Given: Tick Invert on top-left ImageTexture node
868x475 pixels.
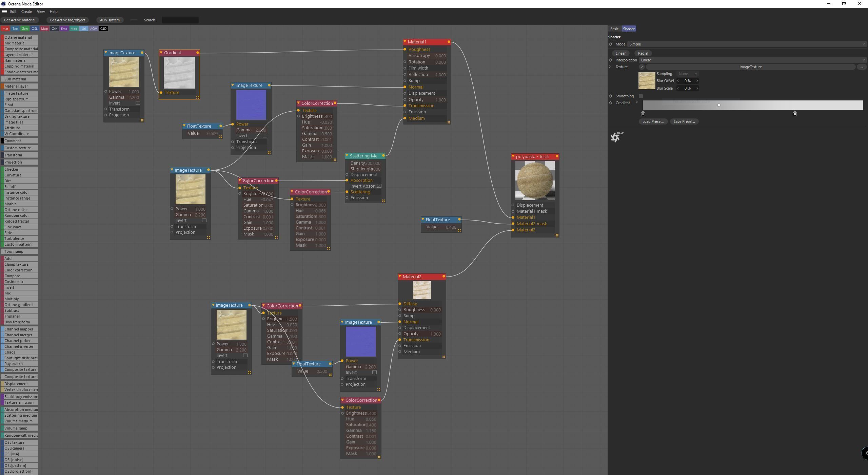Looking at the screenshot, I should pyautogui.click(x=138, y=103).
